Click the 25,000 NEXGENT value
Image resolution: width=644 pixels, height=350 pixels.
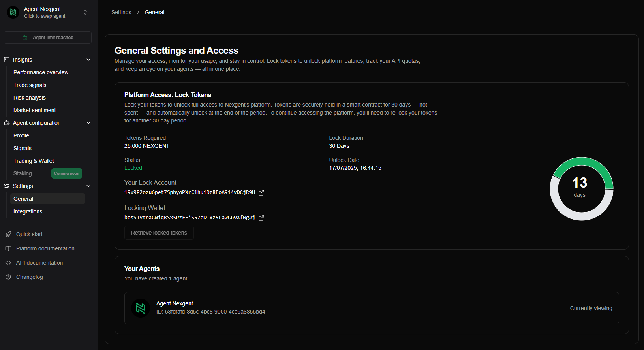147,146
